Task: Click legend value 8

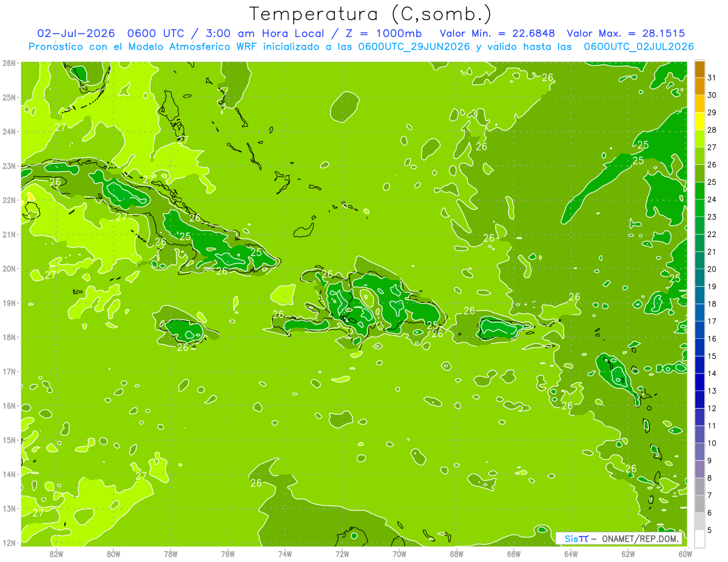Action: [710, 478]
